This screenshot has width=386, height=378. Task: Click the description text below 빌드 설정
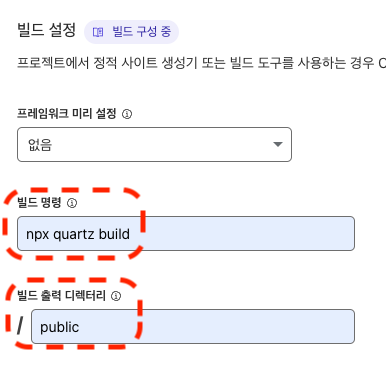(201, 63)
